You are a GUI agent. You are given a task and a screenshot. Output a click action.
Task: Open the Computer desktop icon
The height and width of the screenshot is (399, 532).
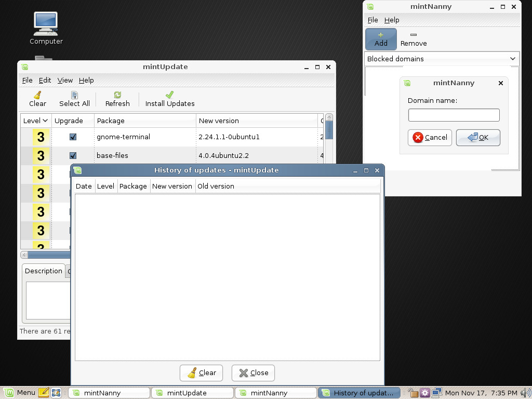pos(46,28)
